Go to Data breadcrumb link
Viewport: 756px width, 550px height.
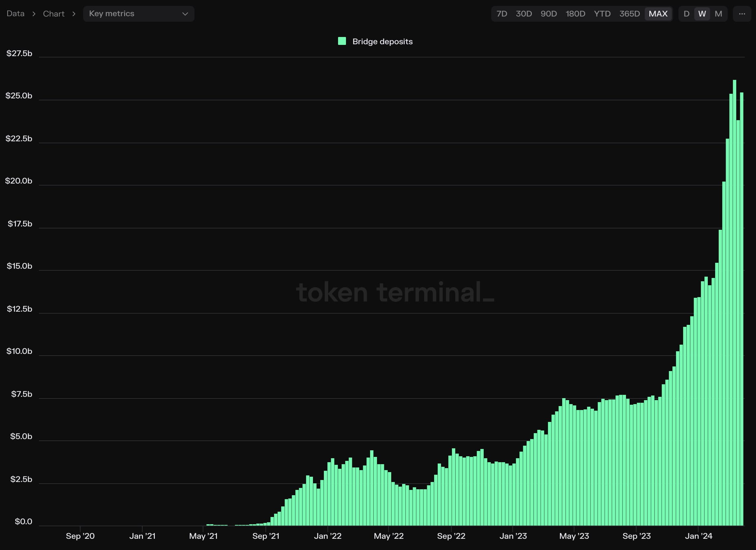coord(16,14)
